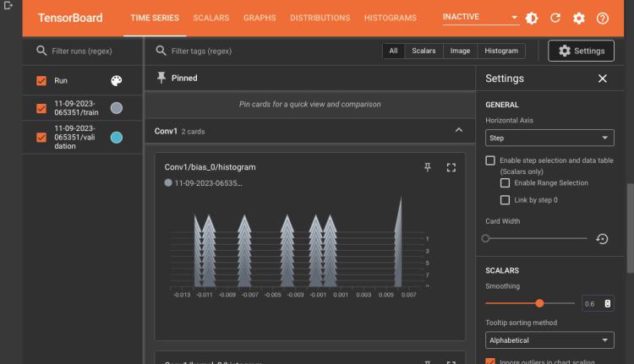Click the TensorBoard logo text
This screenshot has width=634, height=364.
(70, 18)
